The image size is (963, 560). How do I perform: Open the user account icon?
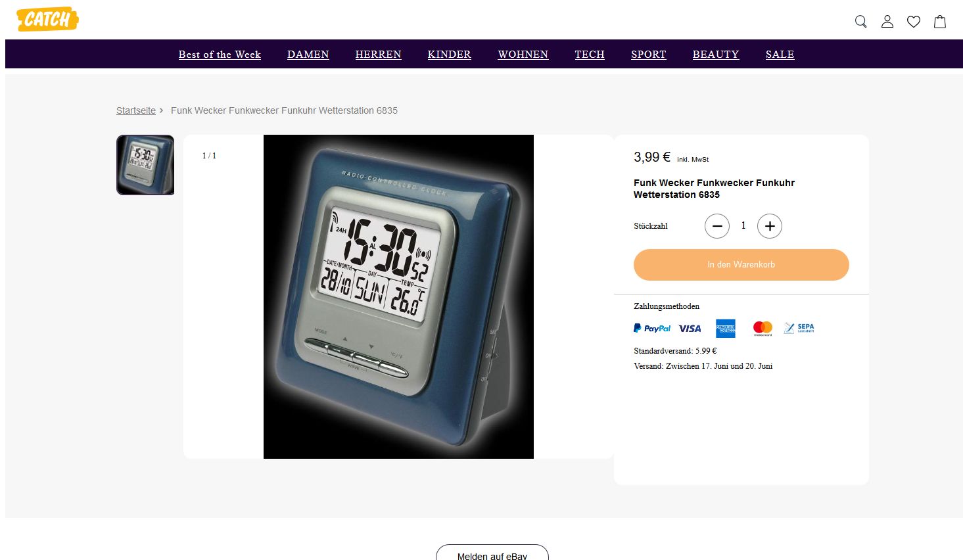click(887, 22)
